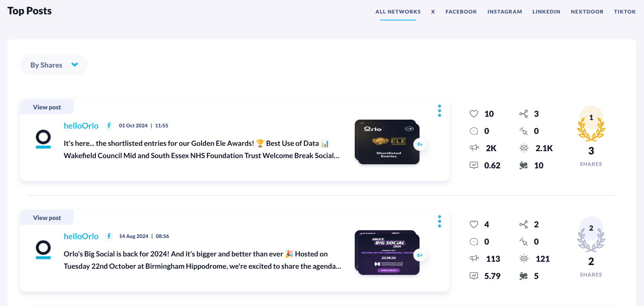Click the megaphone reach icon showing 2K

point(474,148)
